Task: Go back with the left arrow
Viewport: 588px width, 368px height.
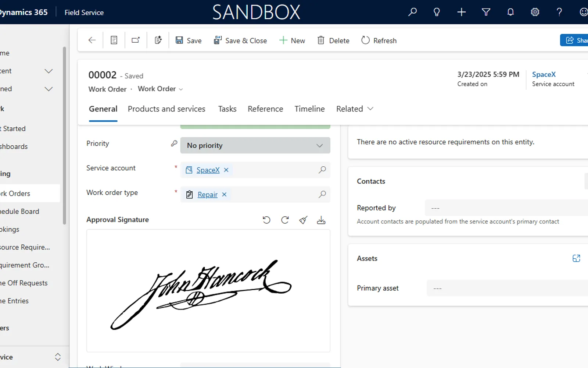Action: (x=92, y=40)
